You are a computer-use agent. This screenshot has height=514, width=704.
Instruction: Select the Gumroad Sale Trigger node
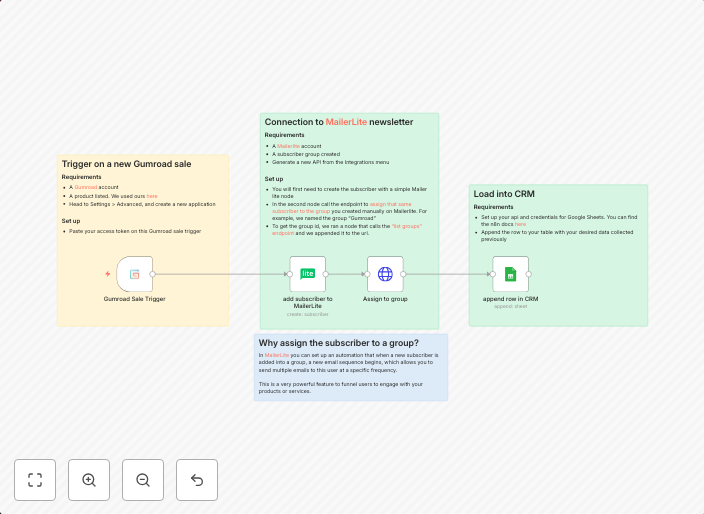tap(135, 274)
